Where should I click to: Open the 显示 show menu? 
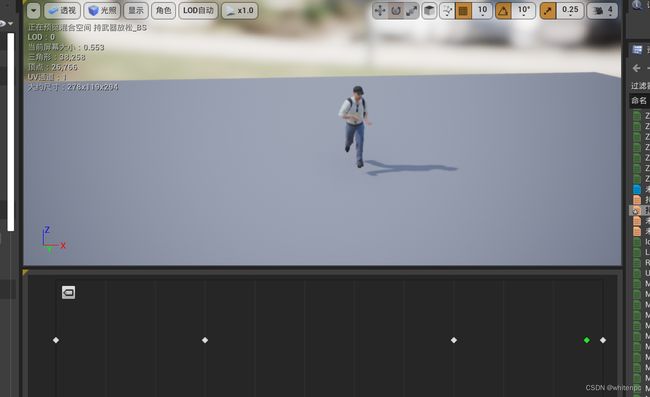point(136,11)
